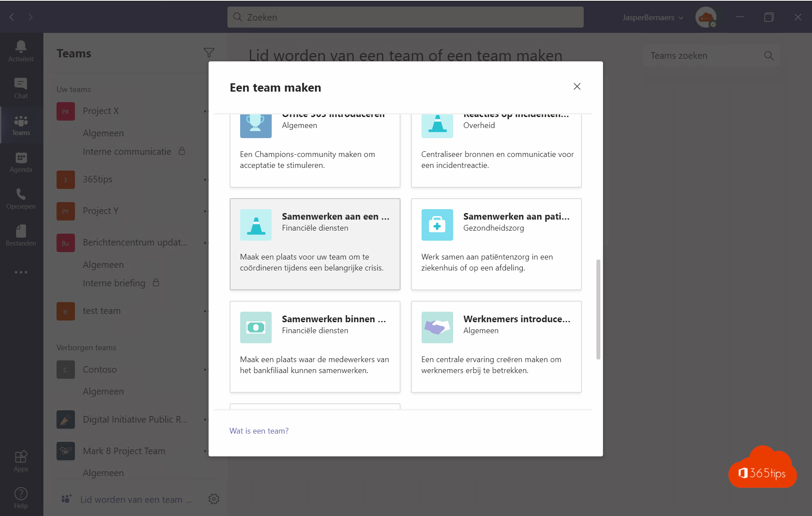Open the Help icon

click(x=21, y=498)
